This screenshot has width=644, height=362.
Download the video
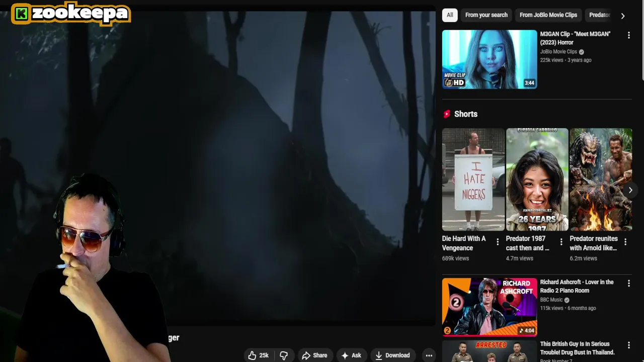(x=393, y=355)
